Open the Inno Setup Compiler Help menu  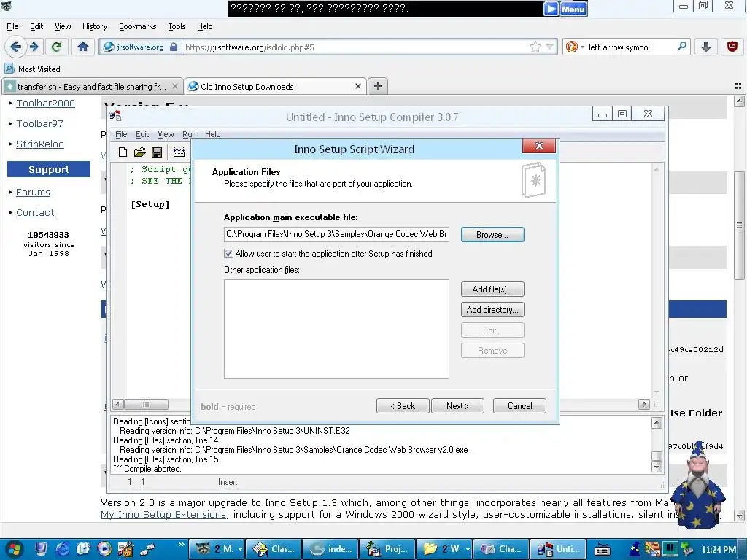(x=212, y=134)
